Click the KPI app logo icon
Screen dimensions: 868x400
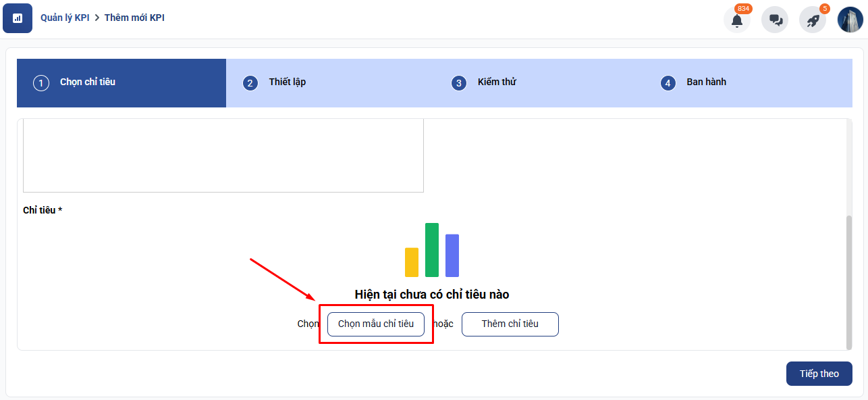pos(18,18)
